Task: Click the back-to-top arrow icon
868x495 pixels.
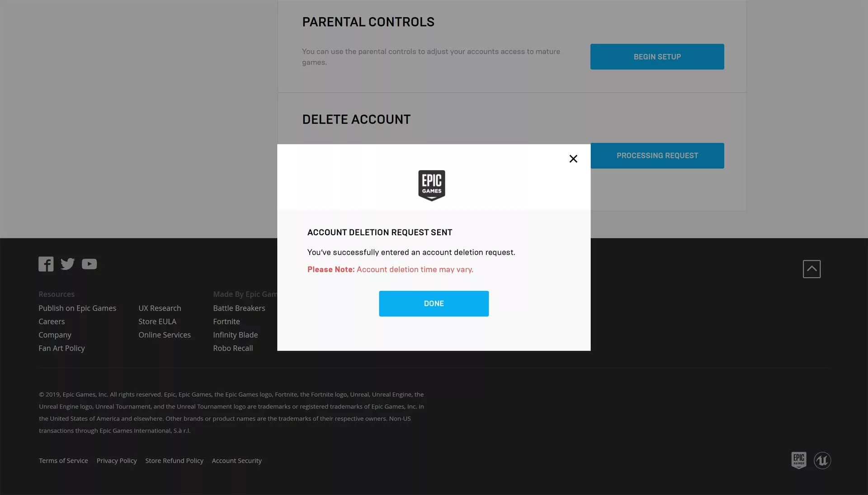Action: click(811, 269)
